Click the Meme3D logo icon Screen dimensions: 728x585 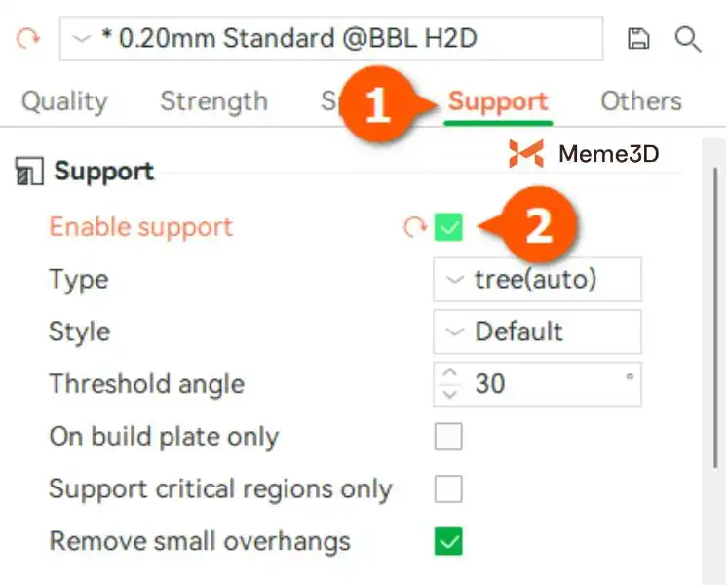pyautogui.click(x=526, y=154)
